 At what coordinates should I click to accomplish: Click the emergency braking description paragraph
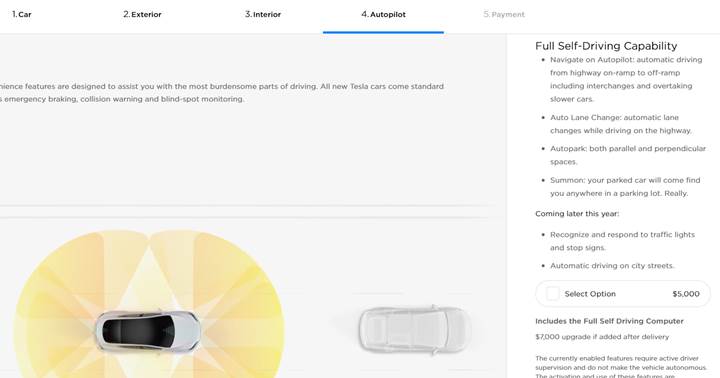[222, 92]
